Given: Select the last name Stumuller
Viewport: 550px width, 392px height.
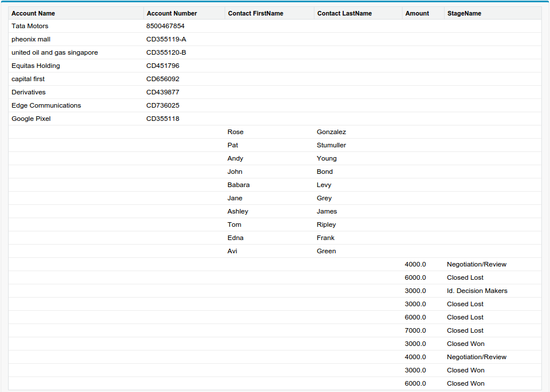Looking at the screenshot, I should tap(331, 145).
